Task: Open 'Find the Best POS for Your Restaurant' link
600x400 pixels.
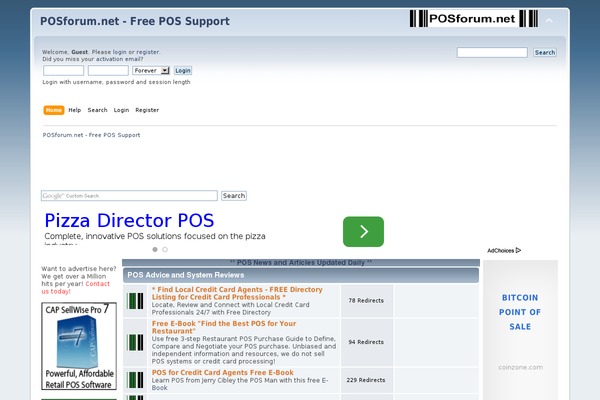Action: tap(224, 327)
